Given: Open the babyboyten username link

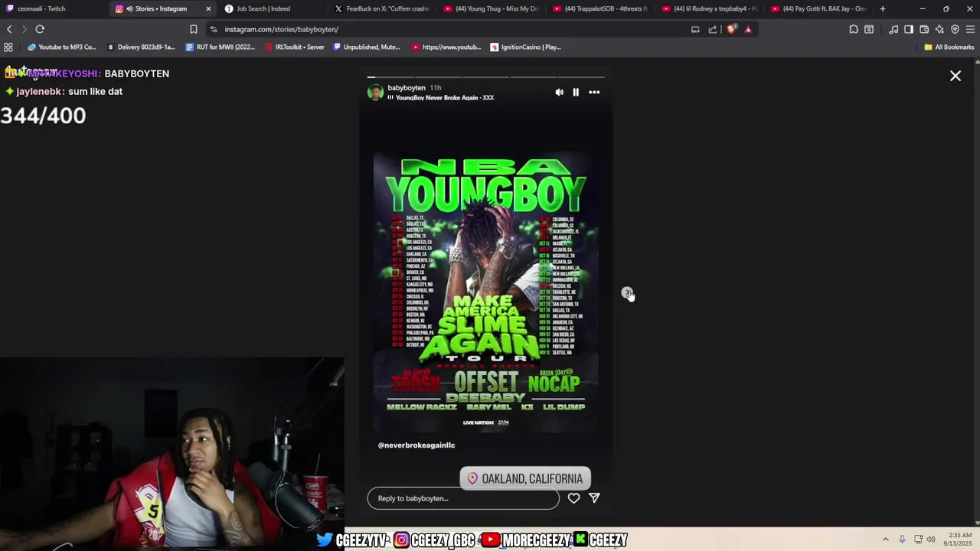Looking at the screenshot, I should pos(407,88).
